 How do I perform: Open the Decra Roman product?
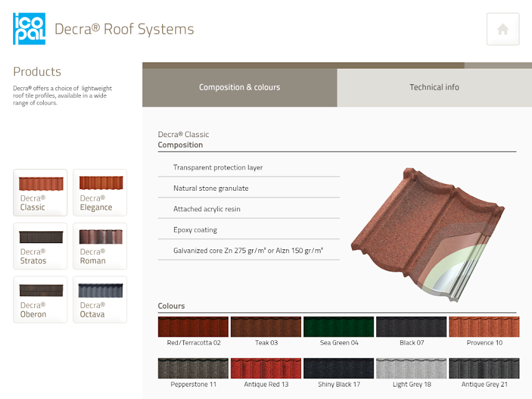click(100, 246)
